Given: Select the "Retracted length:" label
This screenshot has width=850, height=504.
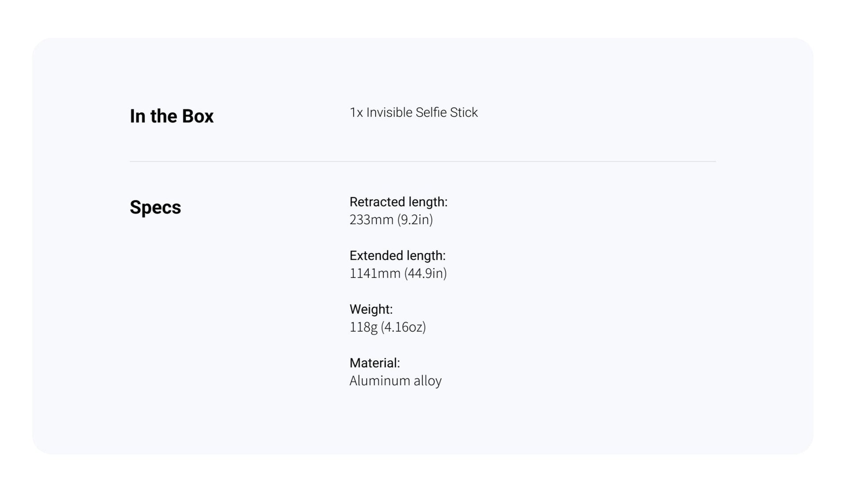Looking at the screenshot, I should click(398, 202).
